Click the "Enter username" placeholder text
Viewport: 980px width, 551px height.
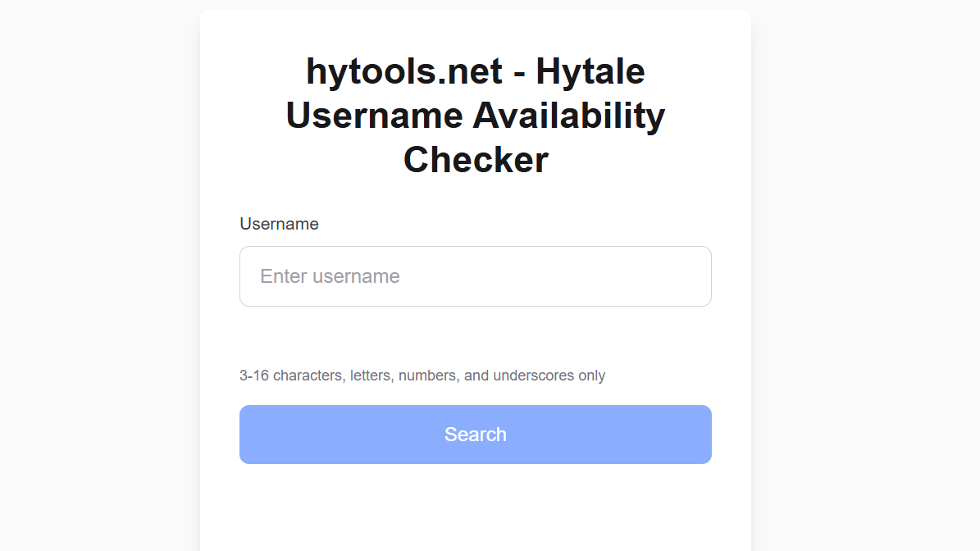pos(330,276)
